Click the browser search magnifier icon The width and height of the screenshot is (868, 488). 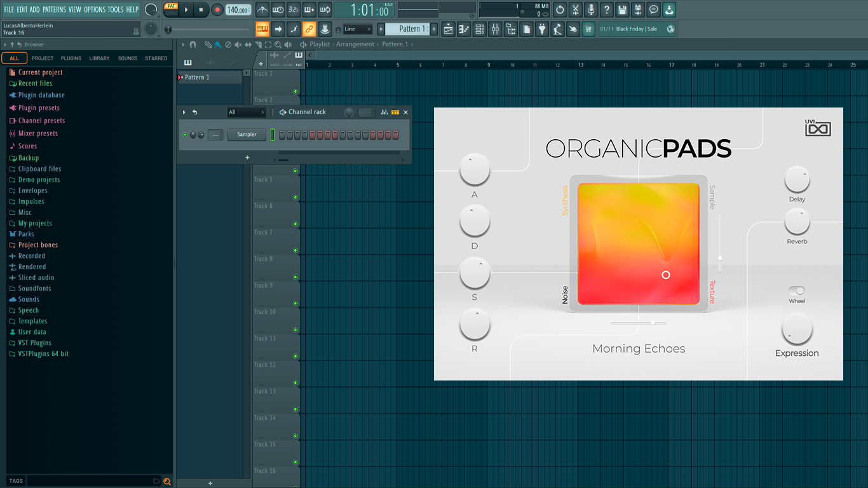[x=167, y=481]
